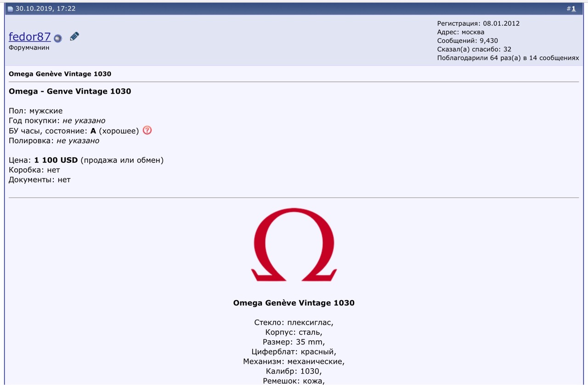Screen dimensions: 588x385
Task: Click the centered Omega Genève Vintage 1030 caption
Action: point(294,303)
